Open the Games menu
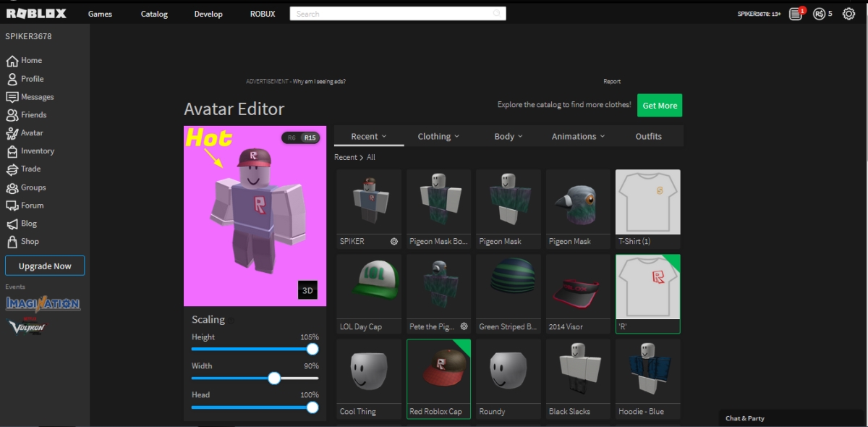Viewport: 868px width, 427px height. [100, 14]
